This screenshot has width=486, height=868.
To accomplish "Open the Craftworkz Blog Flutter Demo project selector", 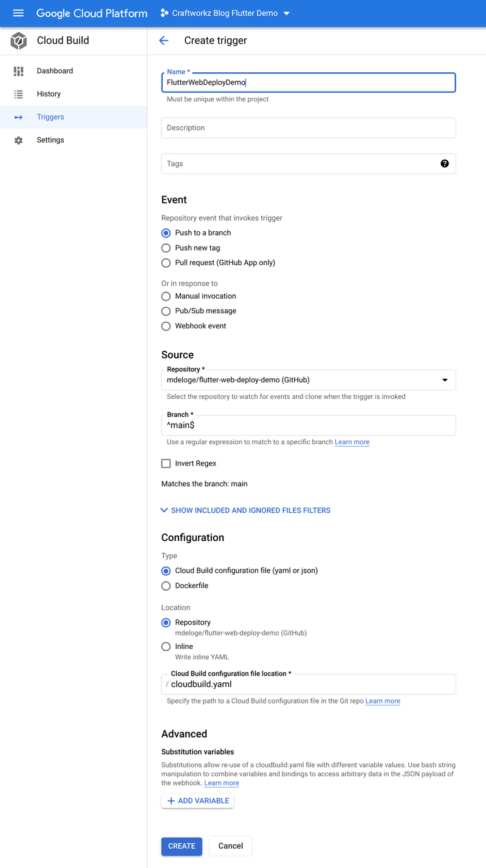I will pyautogui.click(x=224, y=12).
